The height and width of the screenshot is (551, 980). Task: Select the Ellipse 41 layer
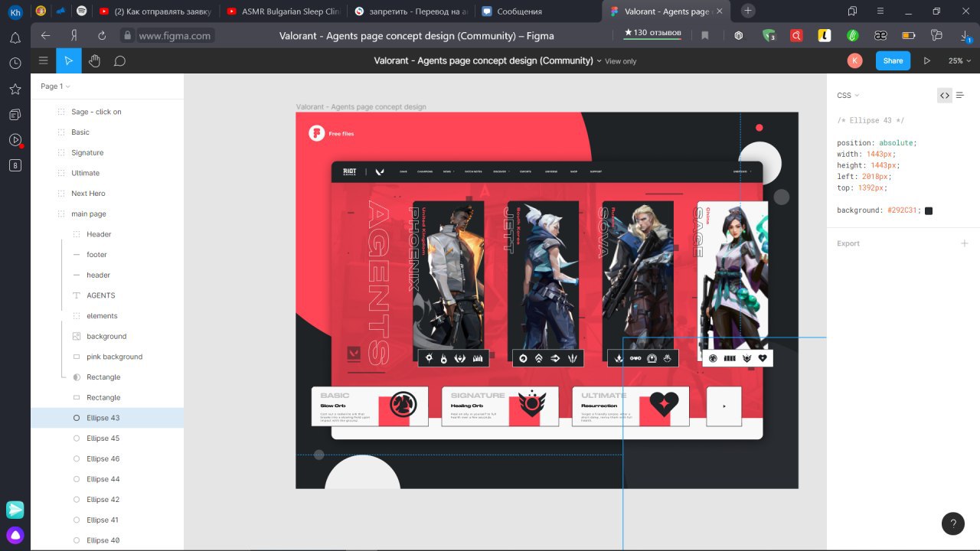coord(107,520)
